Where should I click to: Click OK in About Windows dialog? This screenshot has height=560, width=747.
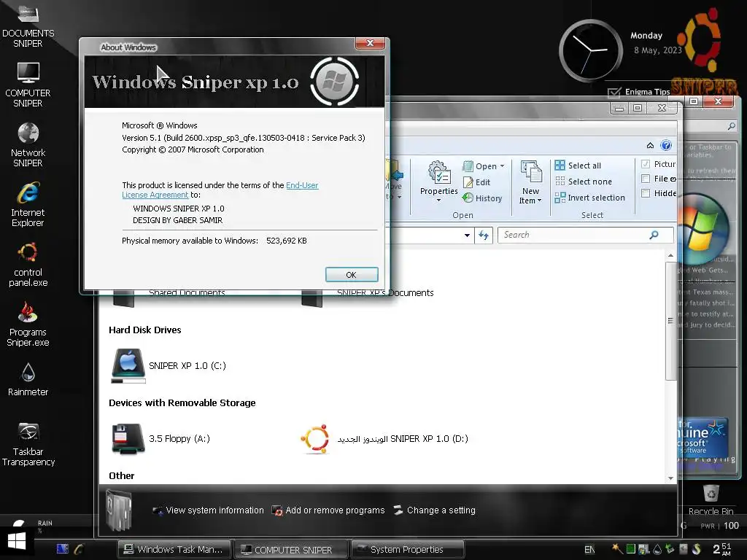coord(352,275)
